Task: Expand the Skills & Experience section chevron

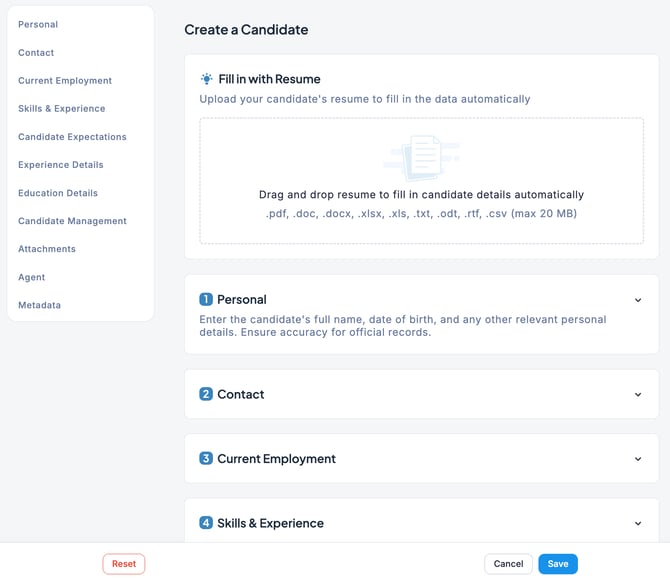Action: (638, 523)
